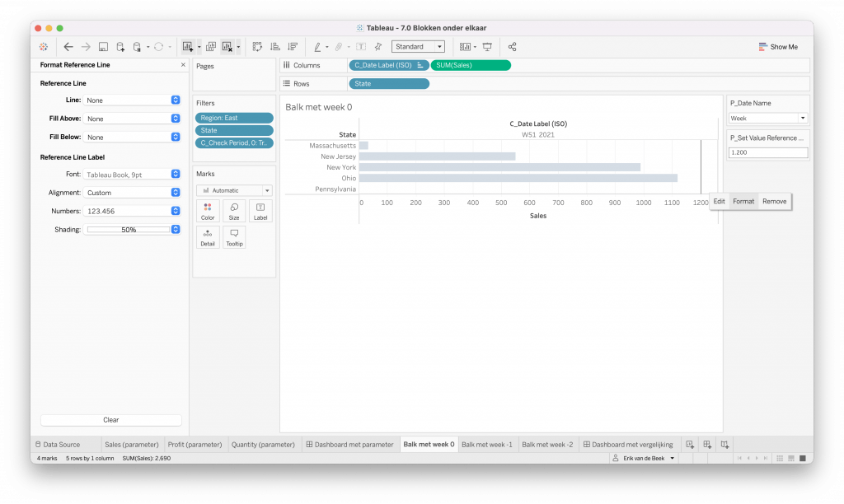Open the Line style dropdown
This screenshot has height=504, width=844.
[x=132, y=100]
